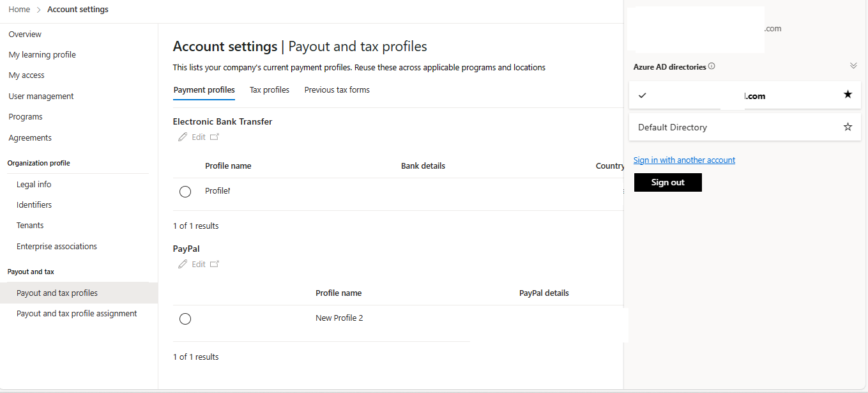Click the info icon beside Azure AD directories
The height and width of the screenshot is (393, 868).
point(712,66)
